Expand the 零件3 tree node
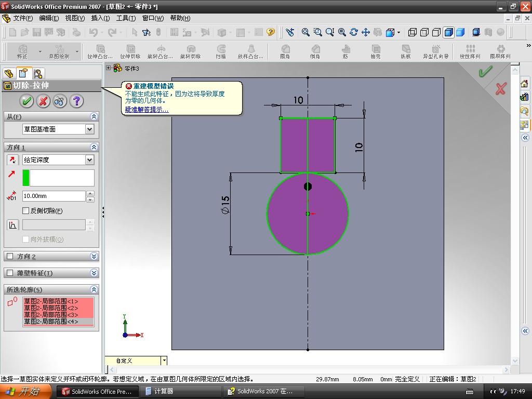The width and height of the screenshot is (532, 399). (109, 68)
